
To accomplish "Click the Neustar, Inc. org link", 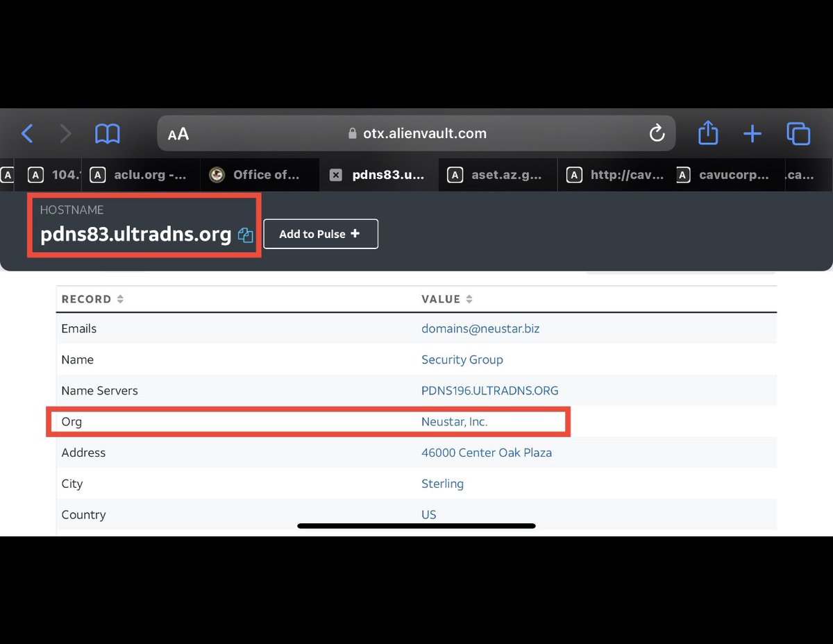I will 454,421.
